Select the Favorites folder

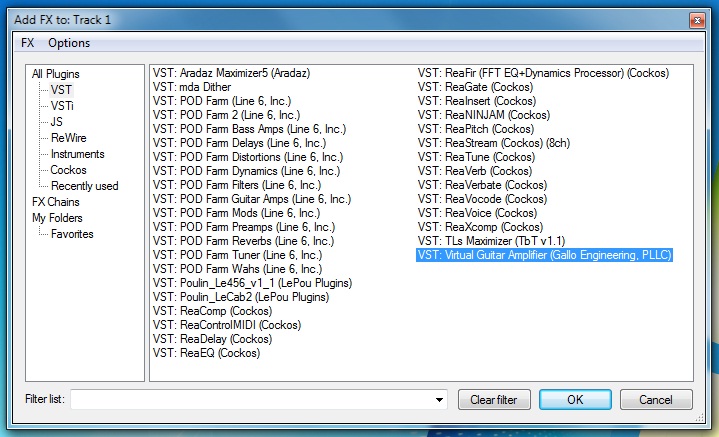(72, 234)
